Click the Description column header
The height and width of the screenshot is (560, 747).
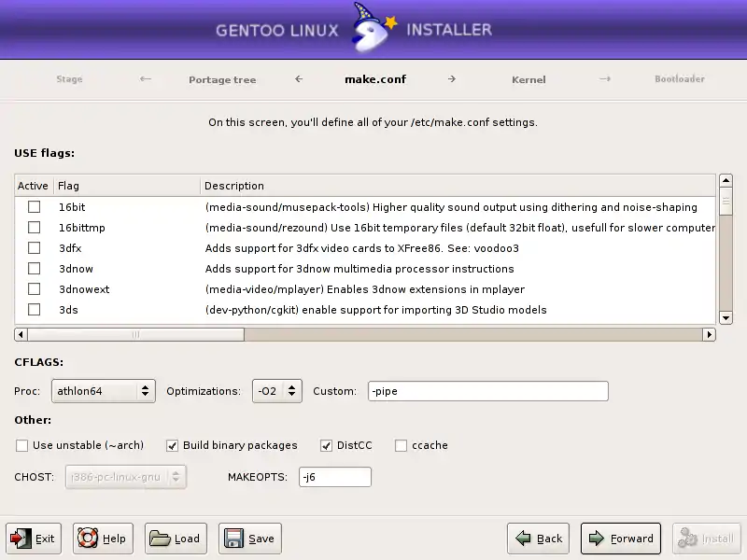click(458, 186)
